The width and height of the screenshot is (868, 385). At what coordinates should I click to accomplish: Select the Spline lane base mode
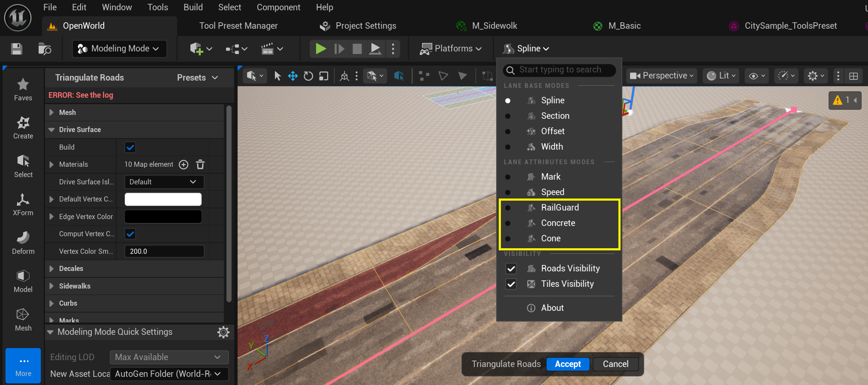tap(559, 100)
